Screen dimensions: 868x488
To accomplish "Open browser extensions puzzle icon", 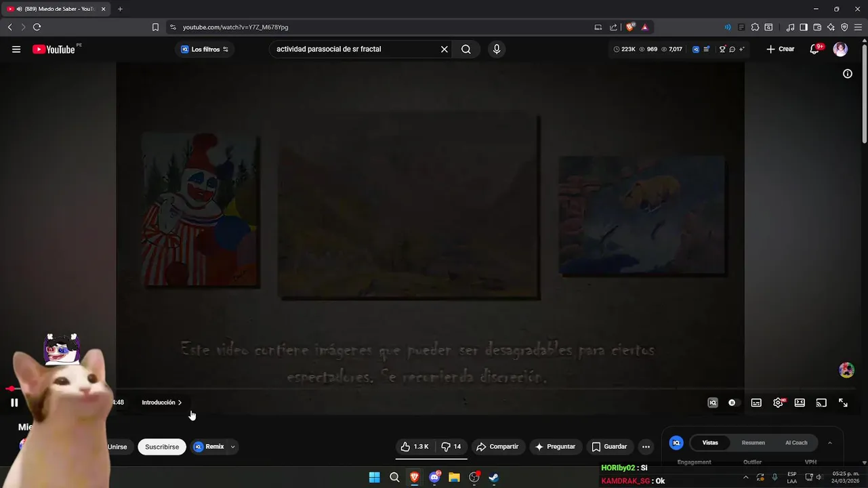I will [754, 27].
